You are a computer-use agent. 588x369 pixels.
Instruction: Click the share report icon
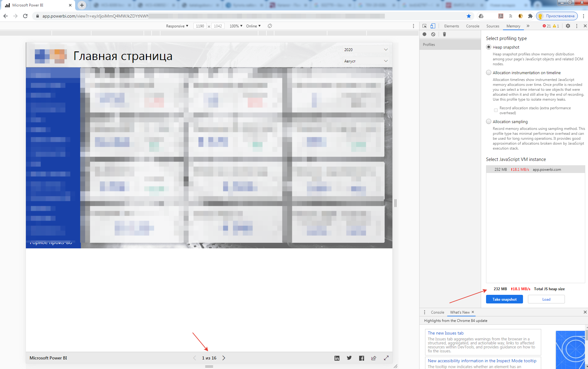click(374, 358)
